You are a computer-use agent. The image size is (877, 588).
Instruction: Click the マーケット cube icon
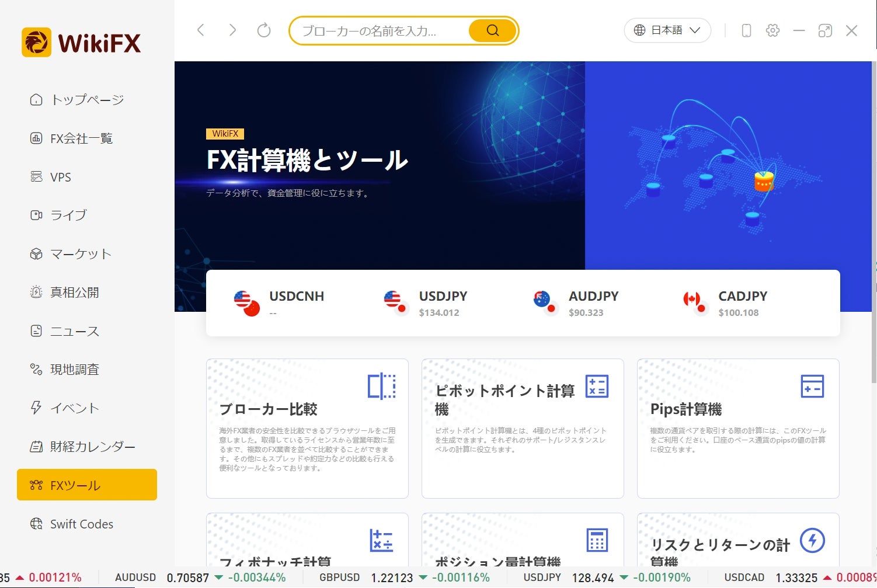click(36, 254)
